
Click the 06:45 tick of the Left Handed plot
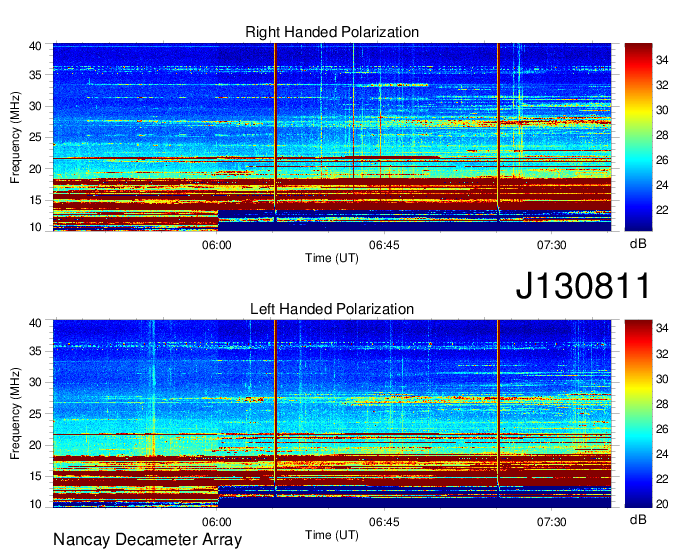pos(384,522)
